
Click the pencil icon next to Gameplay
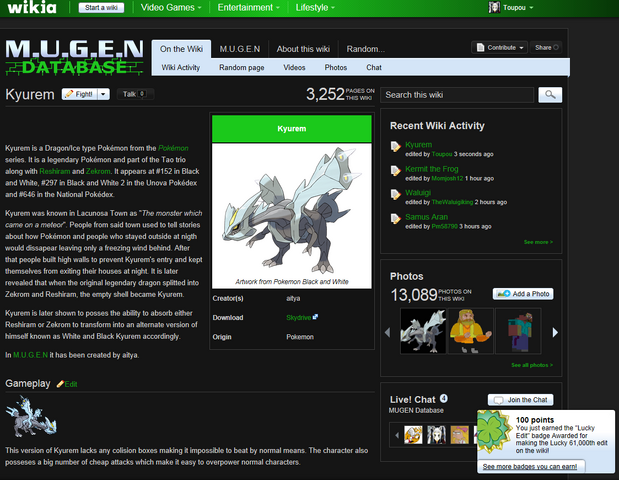coord(60,384)
